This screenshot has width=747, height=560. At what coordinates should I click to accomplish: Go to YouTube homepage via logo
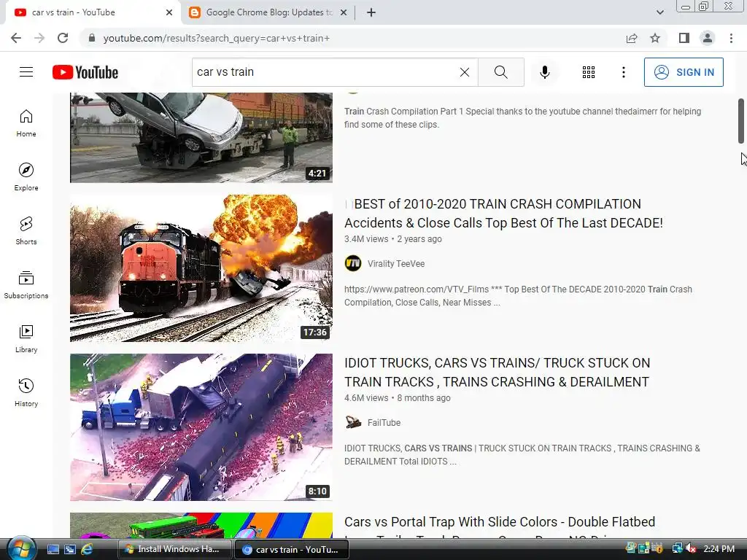click(85, 72)
